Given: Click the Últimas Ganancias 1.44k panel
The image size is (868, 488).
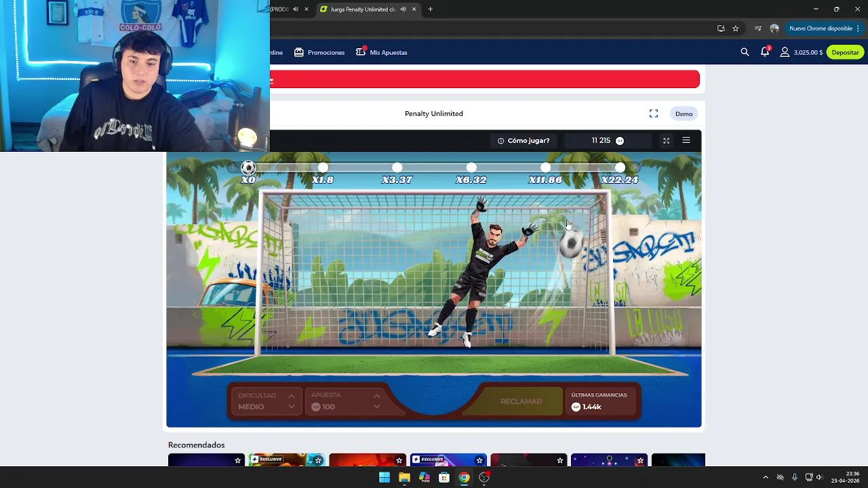Looking at the screenshot, I should click(601, 401).
